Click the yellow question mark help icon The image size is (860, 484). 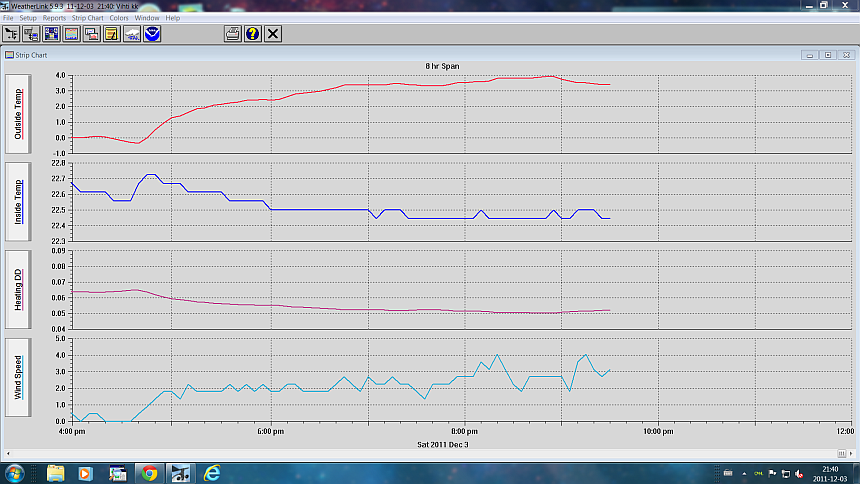(x=253, y=34)
